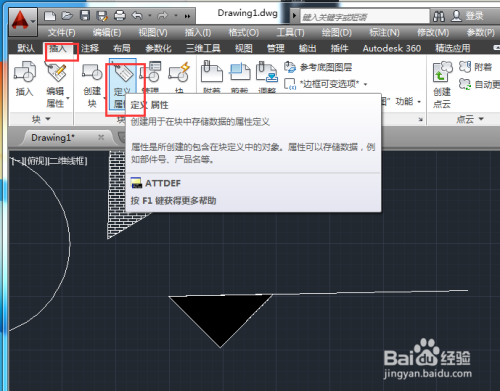
Task: Switch to the 插件 ribbon tab
Action: coord(339,48)
